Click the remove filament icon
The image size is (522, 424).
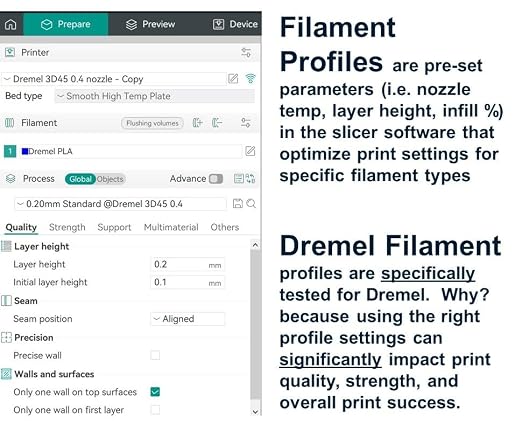(x=217, y=123)
